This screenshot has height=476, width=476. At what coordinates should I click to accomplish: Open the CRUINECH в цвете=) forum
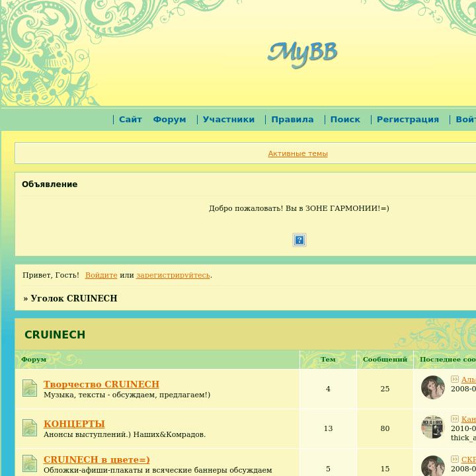pyautogui.click(x=97, y=459)
